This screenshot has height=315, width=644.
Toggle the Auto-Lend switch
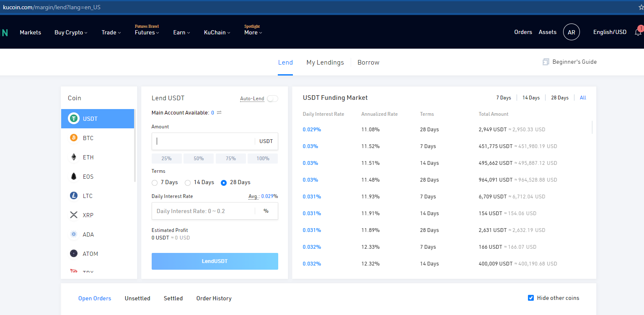pyautogui.click(x=272, y=99)
